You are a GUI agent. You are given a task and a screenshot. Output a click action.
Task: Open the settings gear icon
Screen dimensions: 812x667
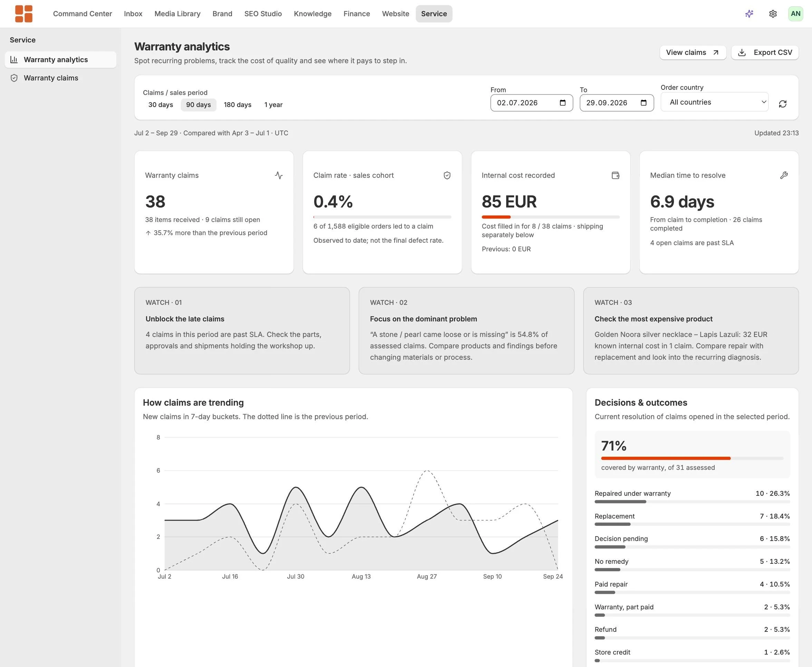(x=773, y=14)
